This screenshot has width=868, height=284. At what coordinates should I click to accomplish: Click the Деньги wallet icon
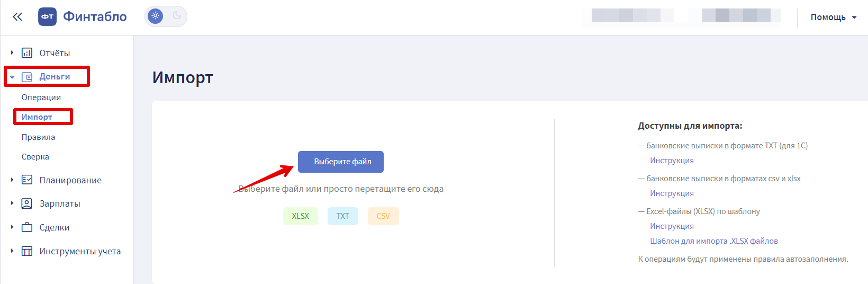27,77
